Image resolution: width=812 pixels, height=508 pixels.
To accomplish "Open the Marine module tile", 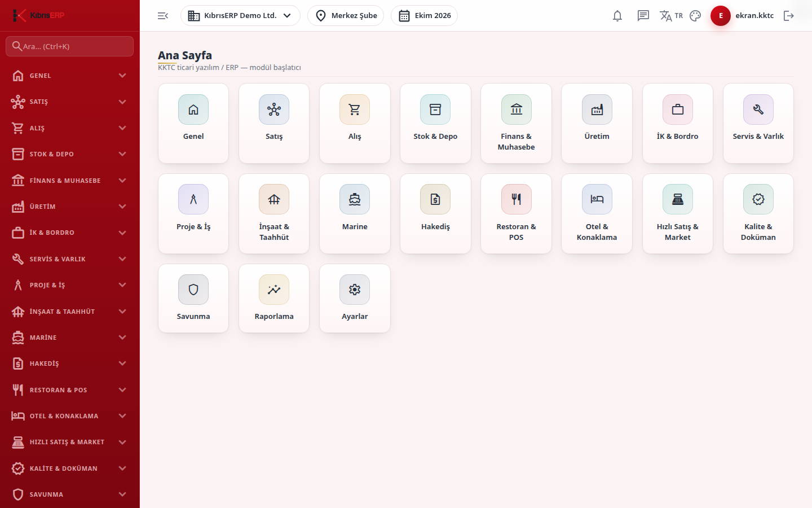I will 355,213.
